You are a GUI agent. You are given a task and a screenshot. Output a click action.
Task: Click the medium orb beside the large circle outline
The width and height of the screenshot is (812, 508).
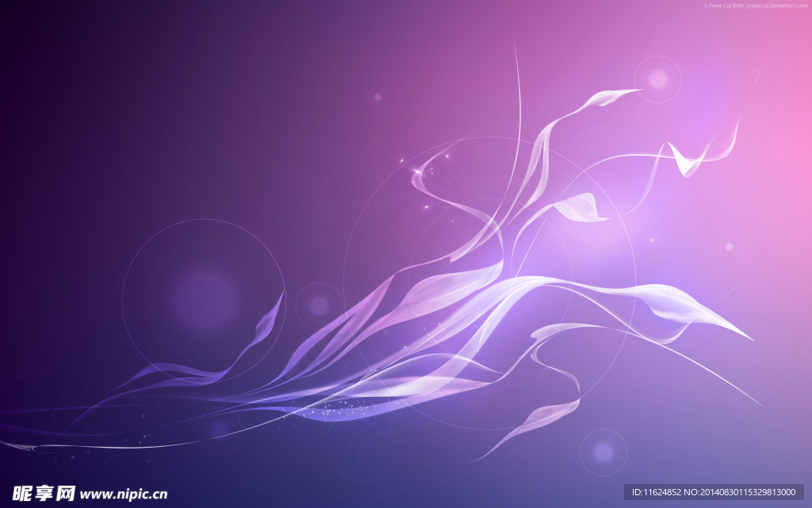pos(319,306)
